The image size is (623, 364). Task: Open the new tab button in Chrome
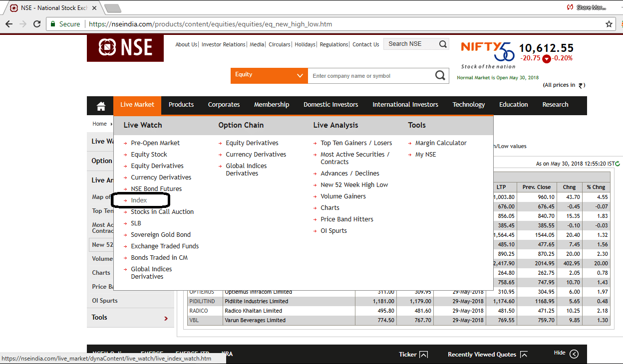[112, 8]
